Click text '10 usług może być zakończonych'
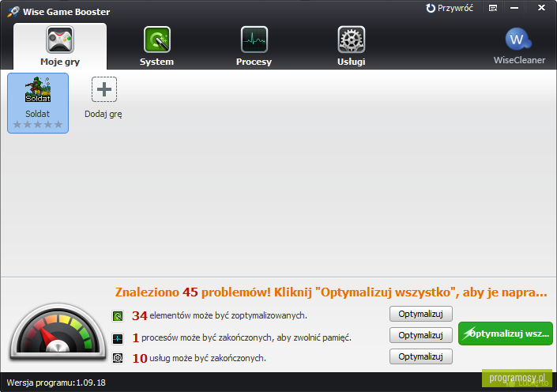This screenshot has width=557, height=392. pos(199,358)
